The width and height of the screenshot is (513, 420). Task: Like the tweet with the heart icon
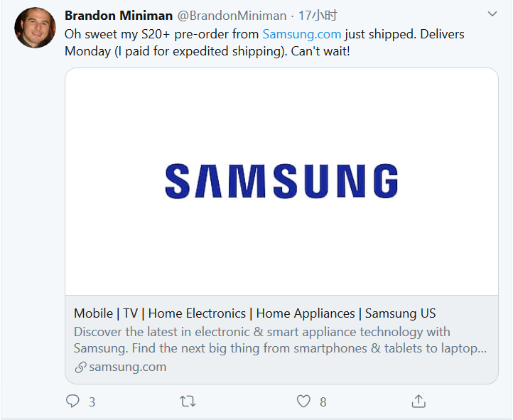click(303, 402)
